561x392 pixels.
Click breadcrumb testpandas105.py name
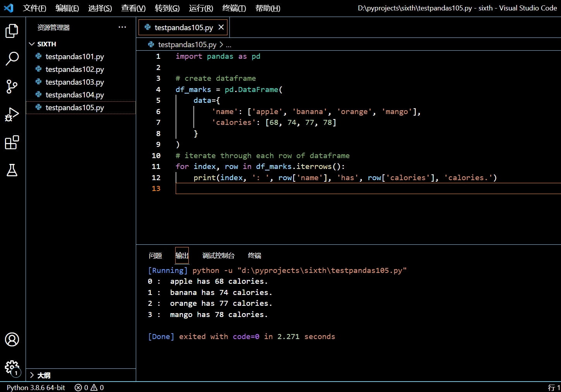pos(187,44)
